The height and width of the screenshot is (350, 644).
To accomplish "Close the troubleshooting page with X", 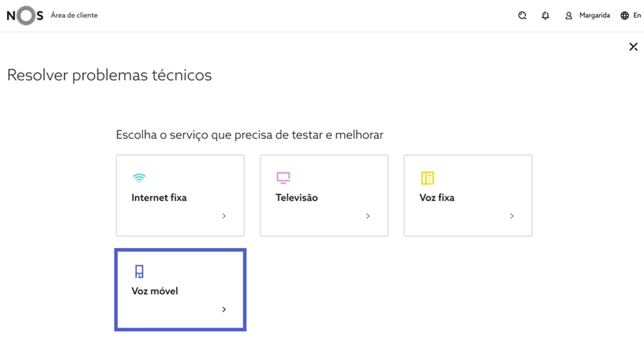I will pyautogui.click(x=633, y=47).
